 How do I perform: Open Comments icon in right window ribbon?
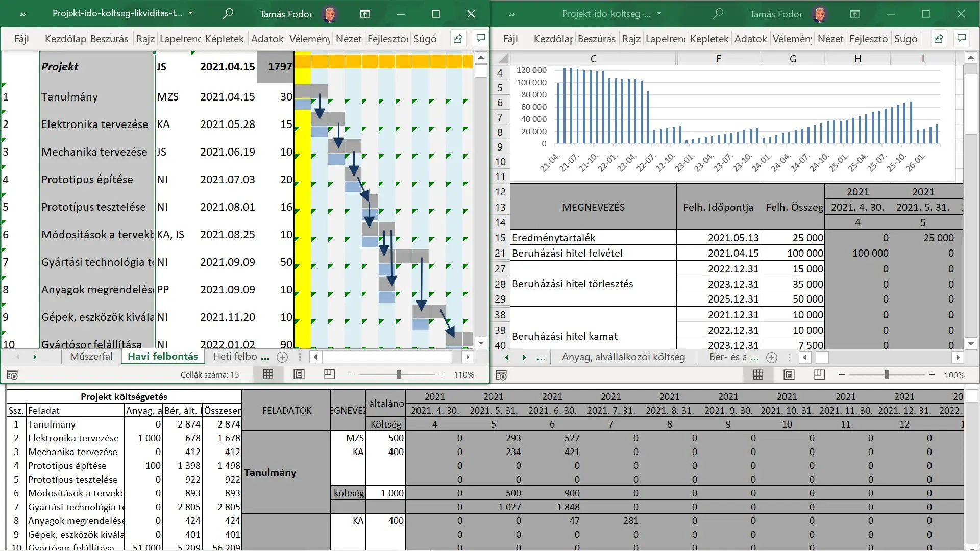962,39
